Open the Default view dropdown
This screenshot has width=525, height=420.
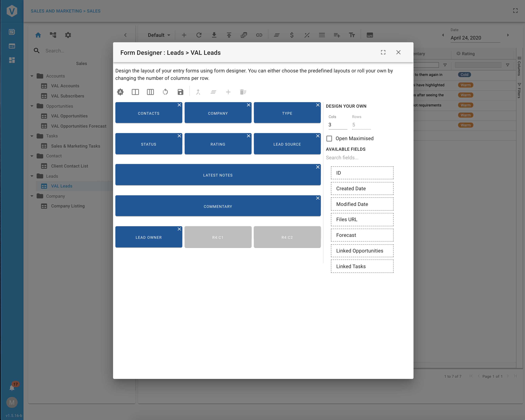click(x=159, y=35)
